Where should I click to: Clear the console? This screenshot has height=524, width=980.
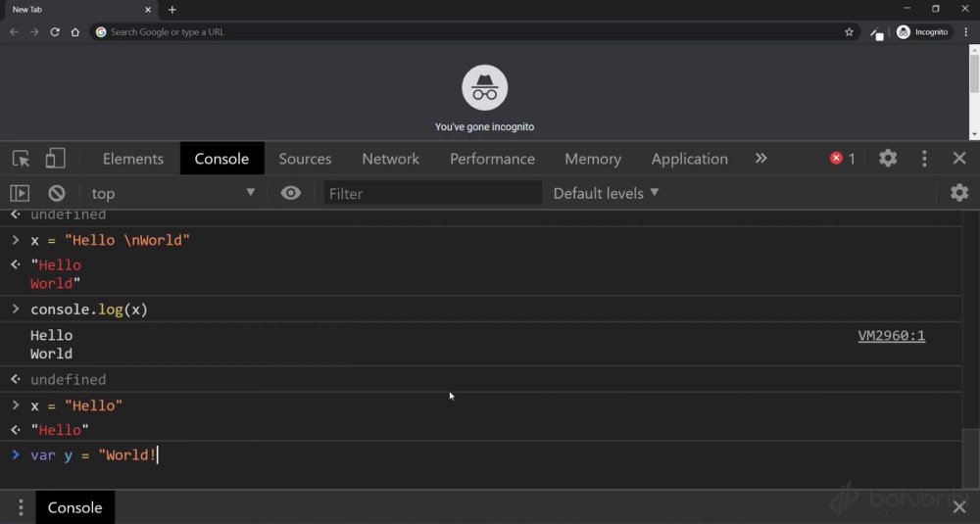coord(57,193)
